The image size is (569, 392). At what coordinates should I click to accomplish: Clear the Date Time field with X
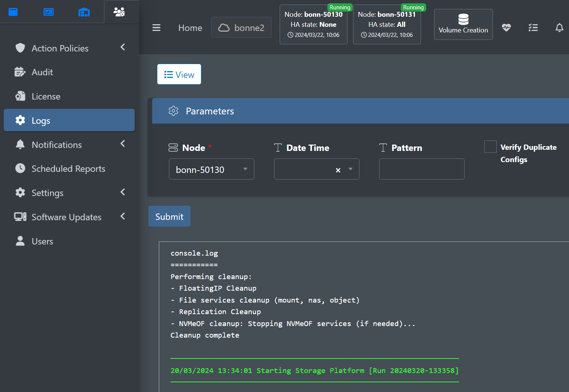pos(338,170)
